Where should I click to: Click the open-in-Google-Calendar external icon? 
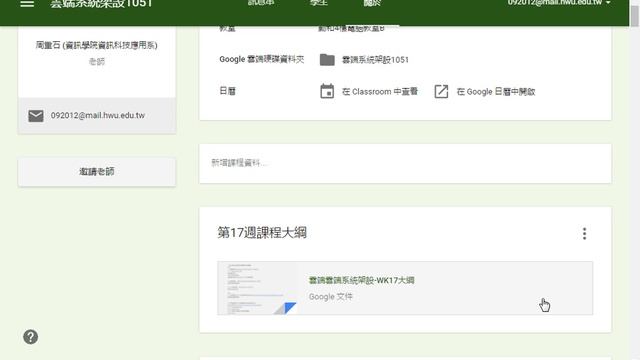441,91
